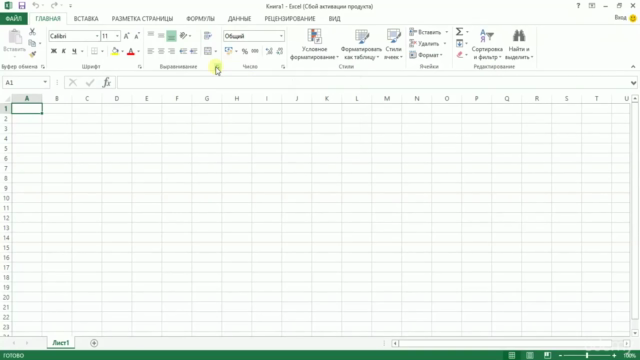The height and width of the screenshot is (360, 640).
Task: Decrease font size with the small A
Action: [x=137, y=36]
